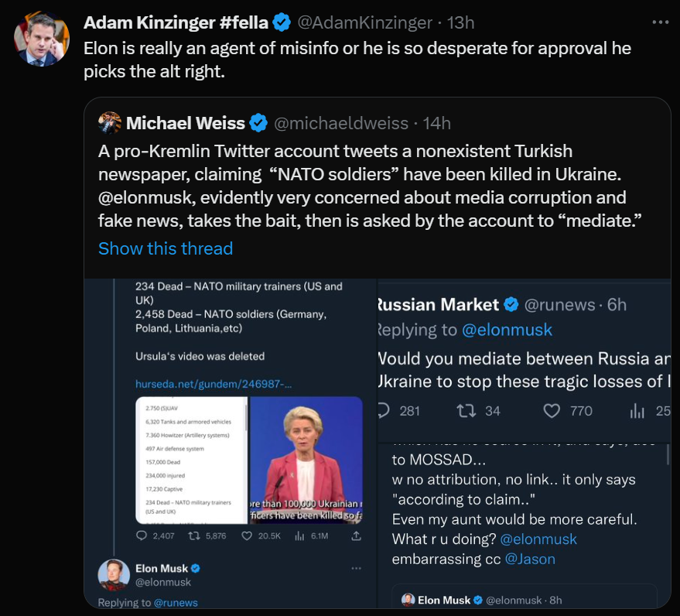The width and height of the screenshot is (680, 616).
Task: Click the share icon under the screenshot tweet
Action: click(356, 536)
